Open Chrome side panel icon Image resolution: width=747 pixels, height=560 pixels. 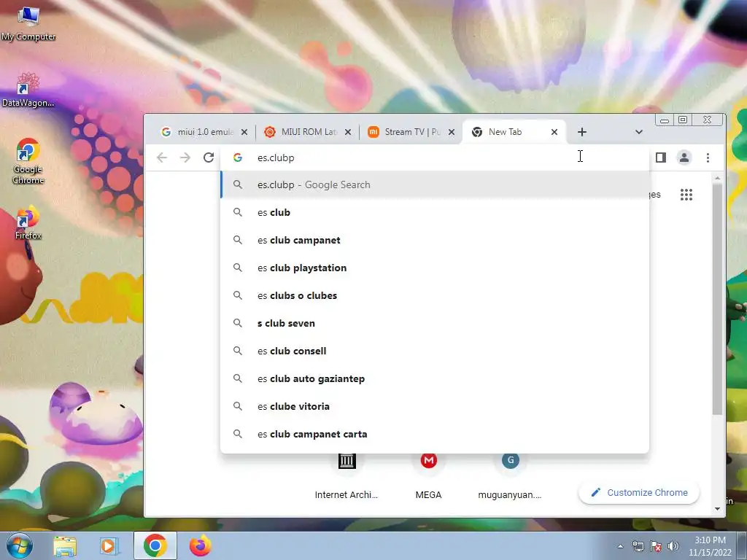click(x=661, y=157)
